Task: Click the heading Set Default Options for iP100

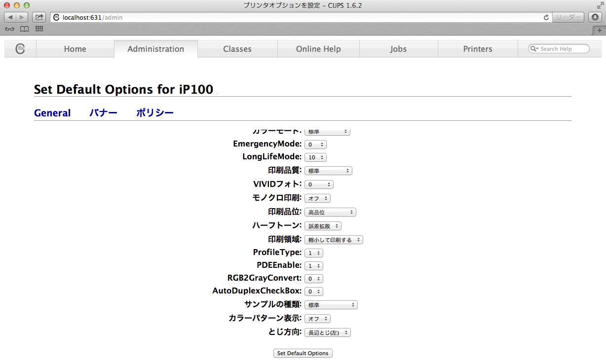Action: [x=123, y=90]
